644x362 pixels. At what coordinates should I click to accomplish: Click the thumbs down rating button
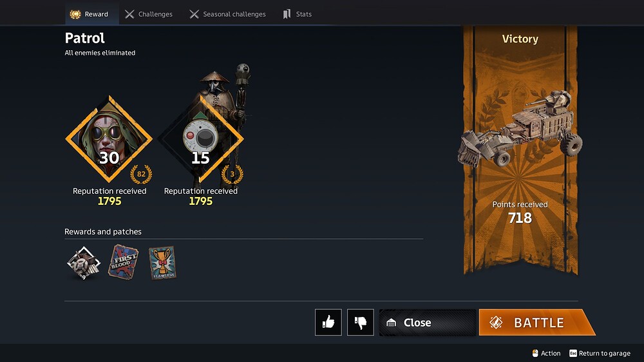360,322
